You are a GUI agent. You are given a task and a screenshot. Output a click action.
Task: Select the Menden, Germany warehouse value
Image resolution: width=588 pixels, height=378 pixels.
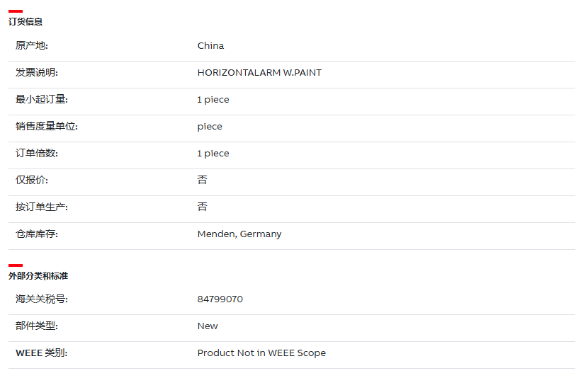tap(239, 234)
